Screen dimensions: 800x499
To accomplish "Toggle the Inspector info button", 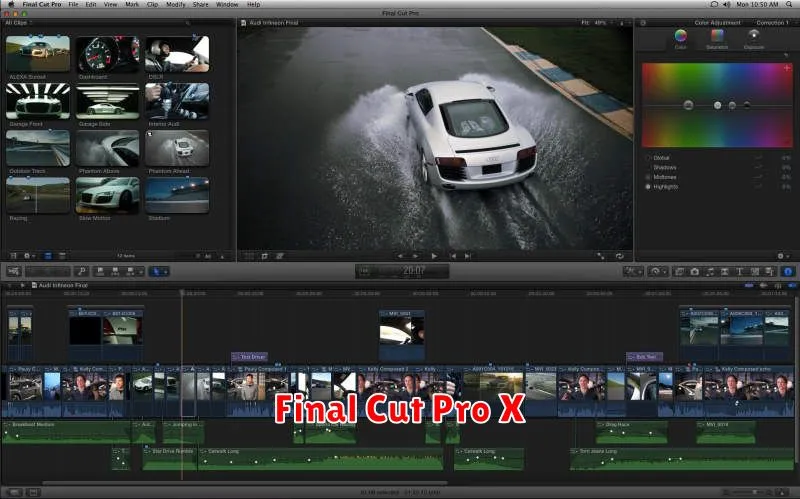I will (x=788, y=271).
